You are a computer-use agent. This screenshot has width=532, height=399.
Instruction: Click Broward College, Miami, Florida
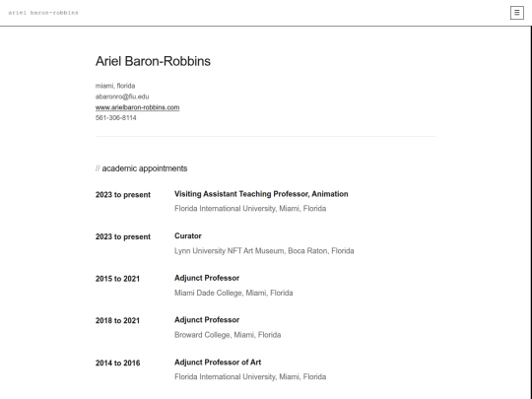pos(228,335)
